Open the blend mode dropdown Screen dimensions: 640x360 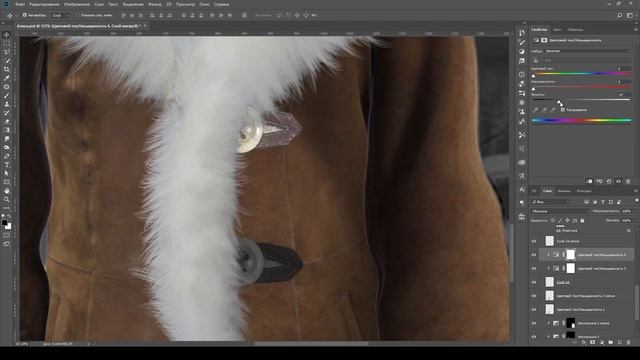pos(560,211)
